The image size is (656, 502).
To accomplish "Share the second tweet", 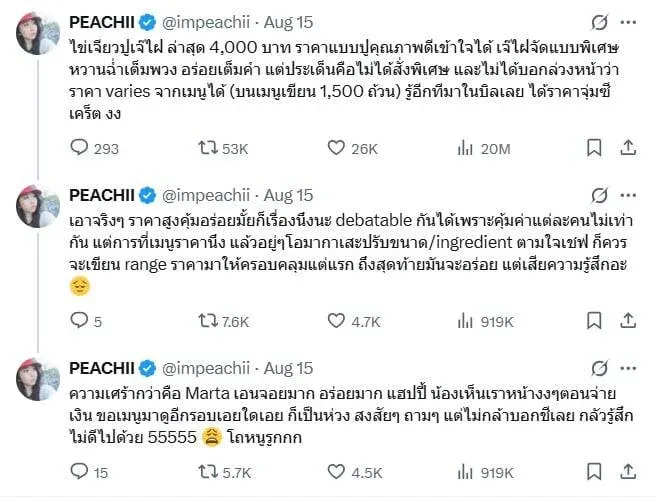I will [627, 321].
